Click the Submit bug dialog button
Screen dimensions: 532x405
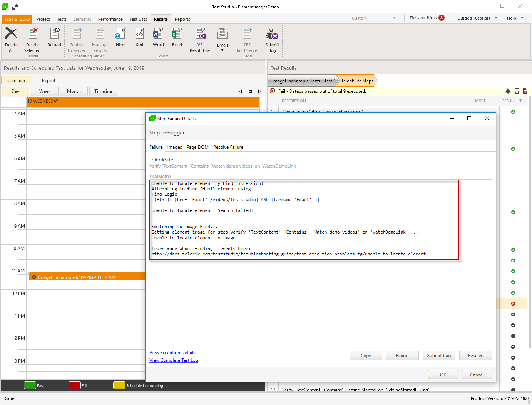pos(439,356)
